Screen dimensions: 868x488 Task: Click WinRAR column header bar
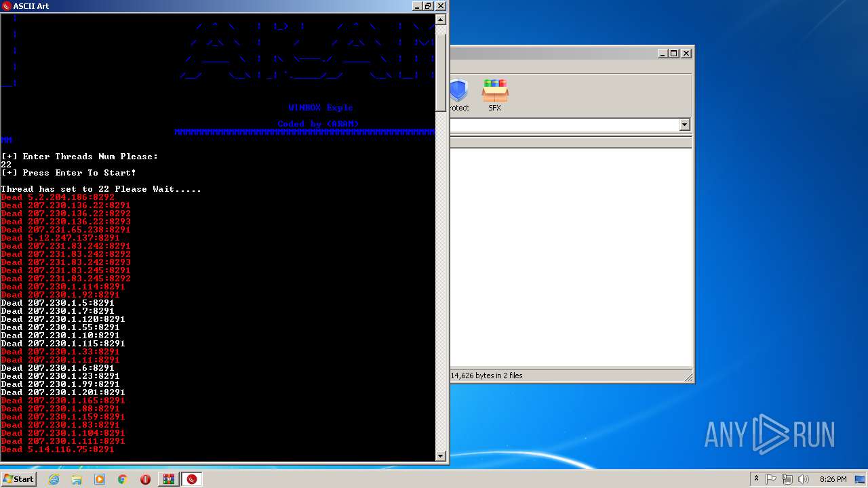coord(570,142)
